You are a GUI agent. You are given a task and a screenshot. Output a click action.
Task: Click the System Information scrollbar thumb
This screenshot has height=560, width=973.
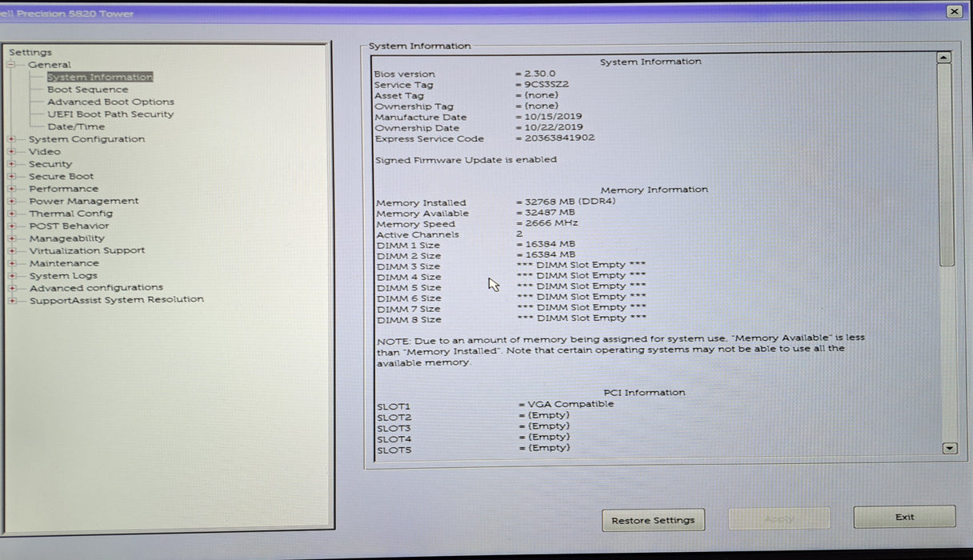(x=946, y=165)
